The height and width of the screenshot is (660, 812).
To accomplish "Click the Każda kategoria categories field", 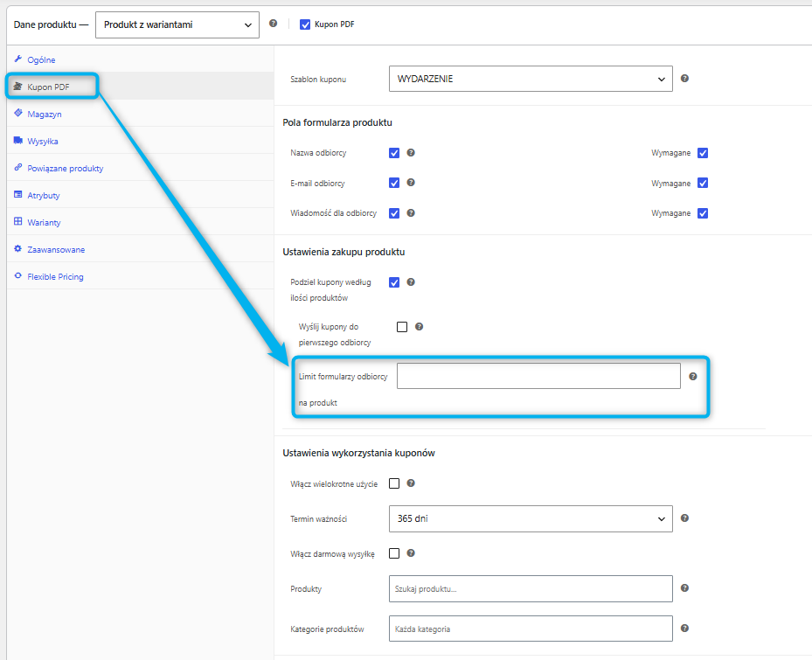I will pyautogui.click(x=531, y=629).
